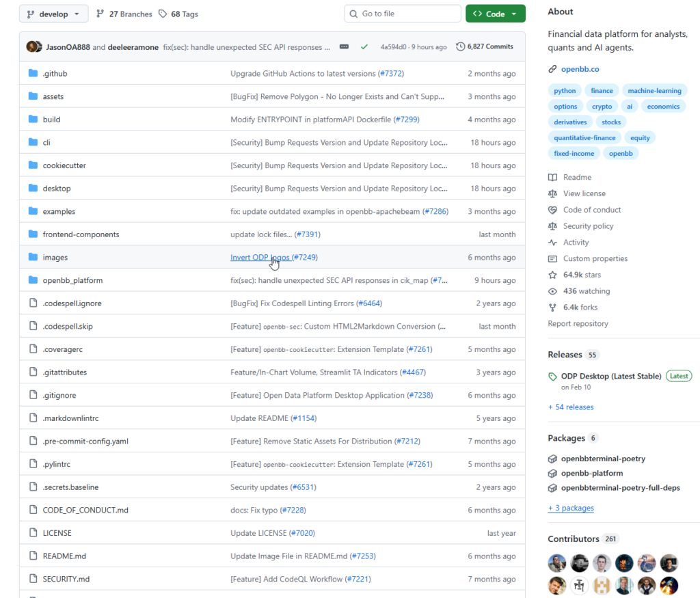Open the .github folder icon

coord(33,74)
